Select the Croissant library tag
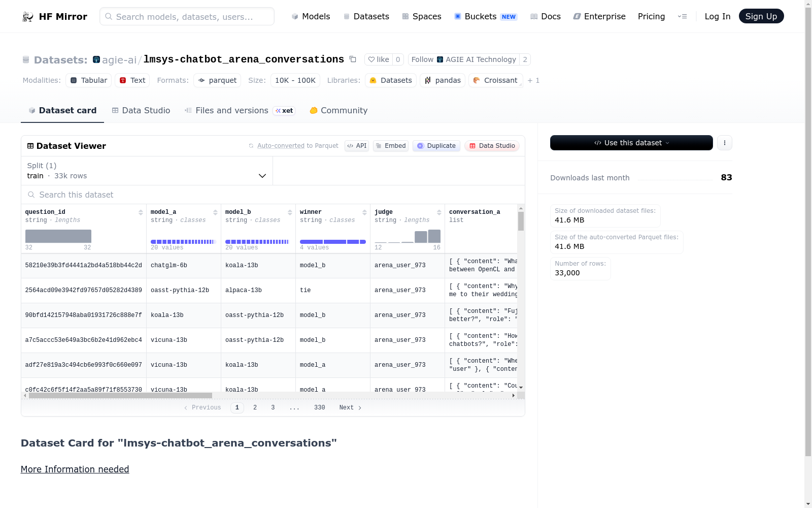 (x=495, y=80)
